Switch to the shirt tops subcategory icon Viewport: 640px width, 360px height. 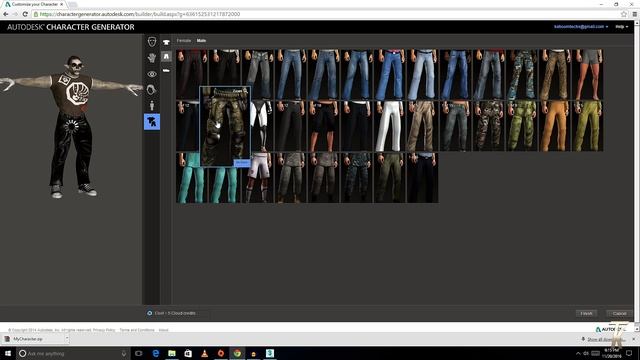pyautogui.click(x=166, y=42)
